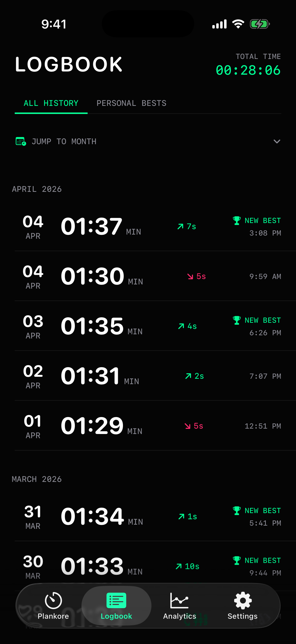Open the 02 Apr 01:31 log entry
This screenshot has width=296, height=644.
[100, 376]
